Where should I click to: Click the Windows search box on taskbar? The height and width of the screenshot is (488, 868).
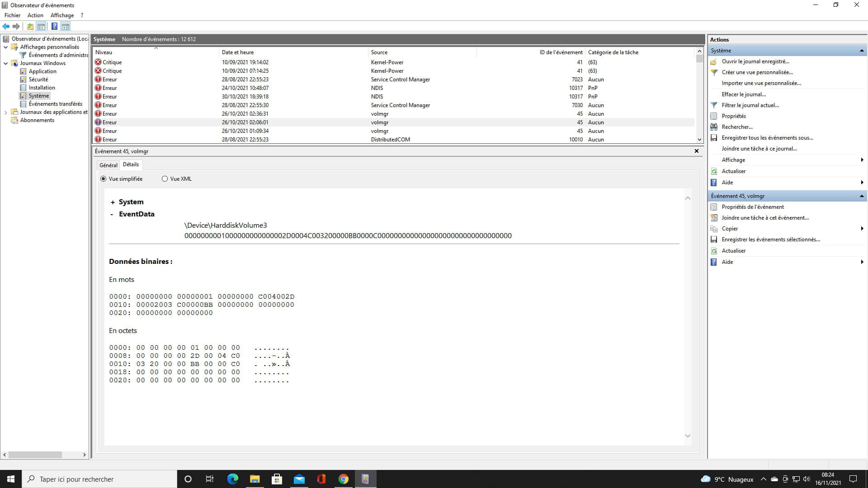[99, 479]
